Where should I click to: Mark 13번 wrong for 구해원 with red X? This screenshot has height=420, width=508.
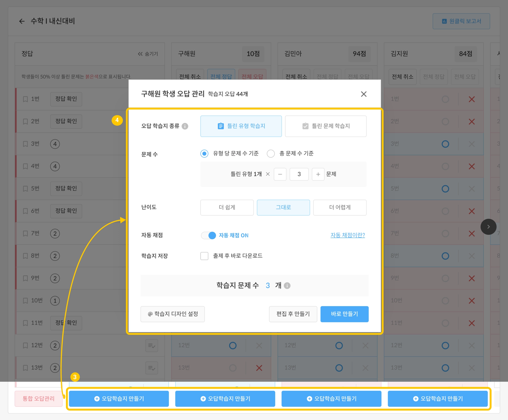click(259, 368)
